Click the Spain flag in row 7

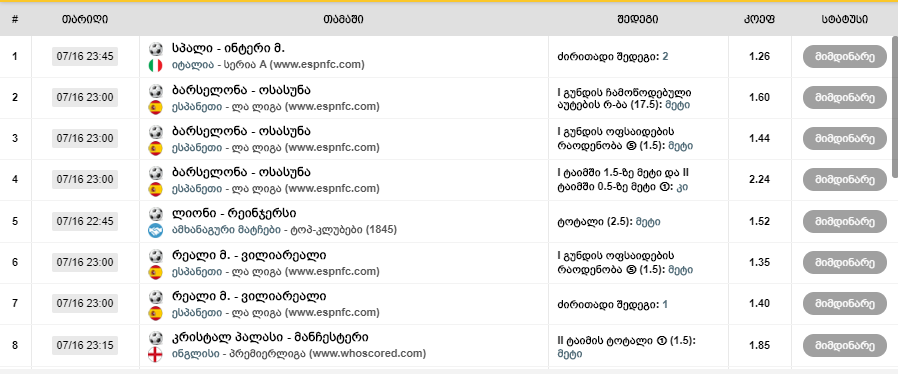click(x=155, y=313)
